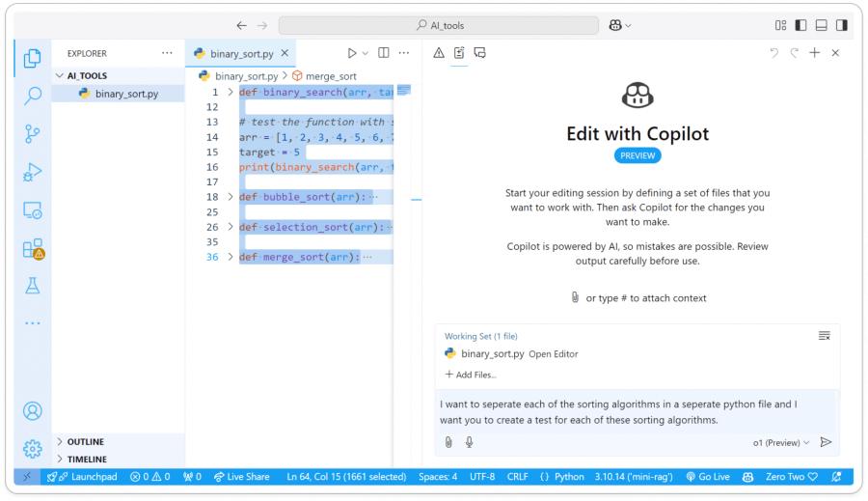Toggle the secondary side bar
The height and width of the screenshot is (501, 868).
[842, 25]
